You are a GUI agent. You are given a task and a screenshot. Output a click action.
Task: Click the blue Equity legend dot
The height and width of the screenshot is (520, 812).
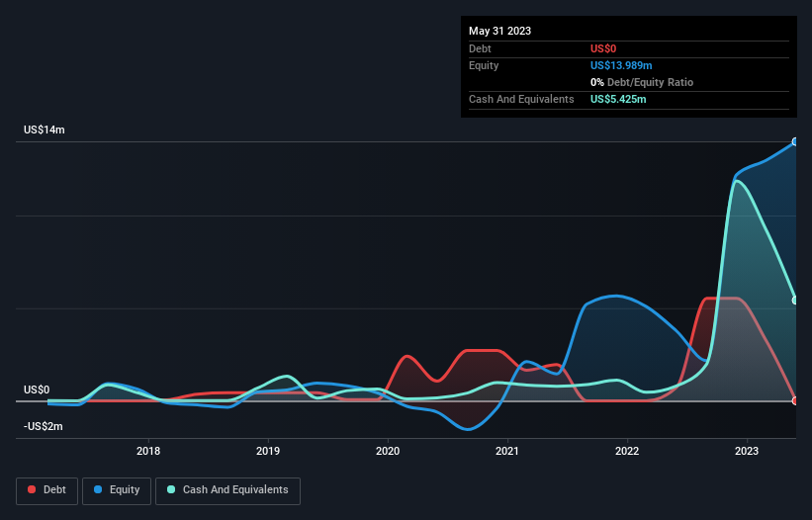pos(98,489)
